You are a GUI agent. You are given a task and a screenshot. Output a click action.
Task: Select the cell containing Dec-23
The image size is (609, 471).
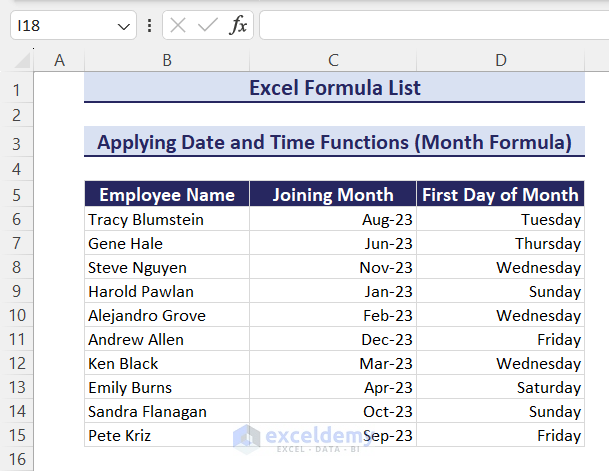(333, 339)
